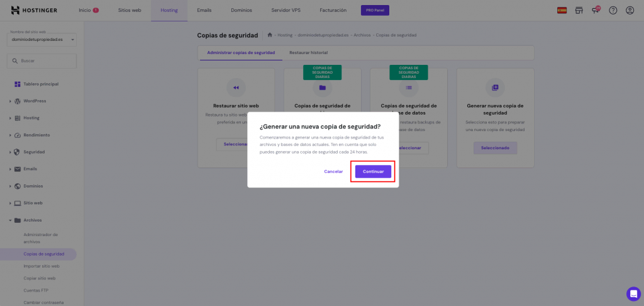Screen dimensions: 644x306
Task: Click the Restaurar sitio web rewind icon
Action: (x=236, y=88)
